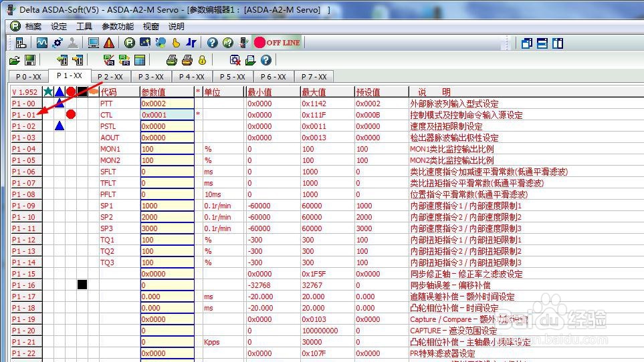Open the green P? parameter help icon
Viewport: 644px width, 362px height.
[228, 43]
